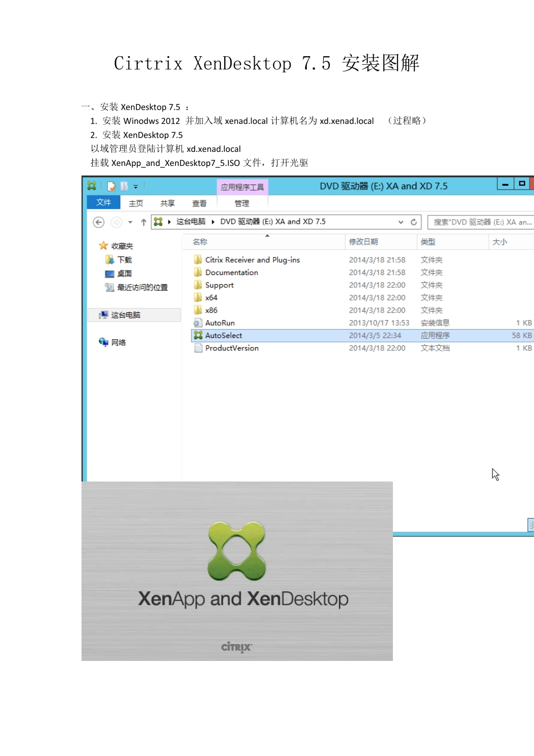
Task: Click the x86 folder icon
Action: [198, 310]
